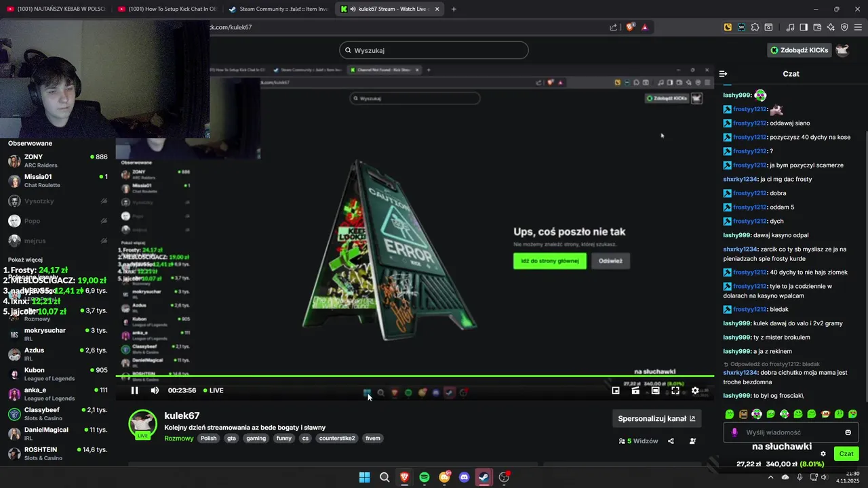Image resolution: width=868 pixels, height=488 pixels.
Task: Open the anka_e League of Legends channel
Action: tap(58, 394)
